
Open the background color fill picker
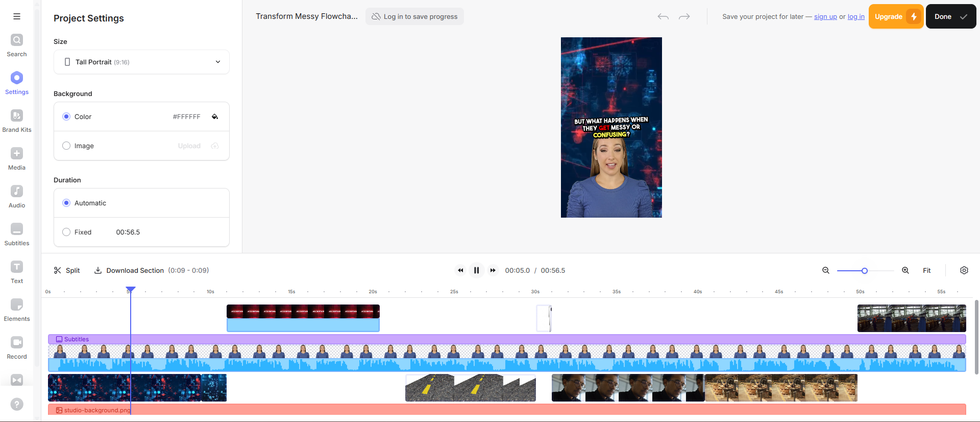pyautogui.click(x=215, y=116)
